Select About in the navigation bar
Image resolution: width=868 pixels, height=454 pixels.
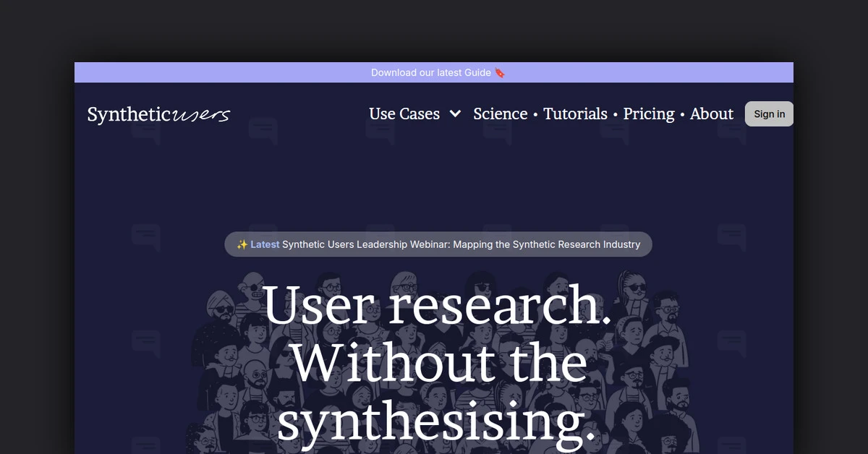pos(711,113)
